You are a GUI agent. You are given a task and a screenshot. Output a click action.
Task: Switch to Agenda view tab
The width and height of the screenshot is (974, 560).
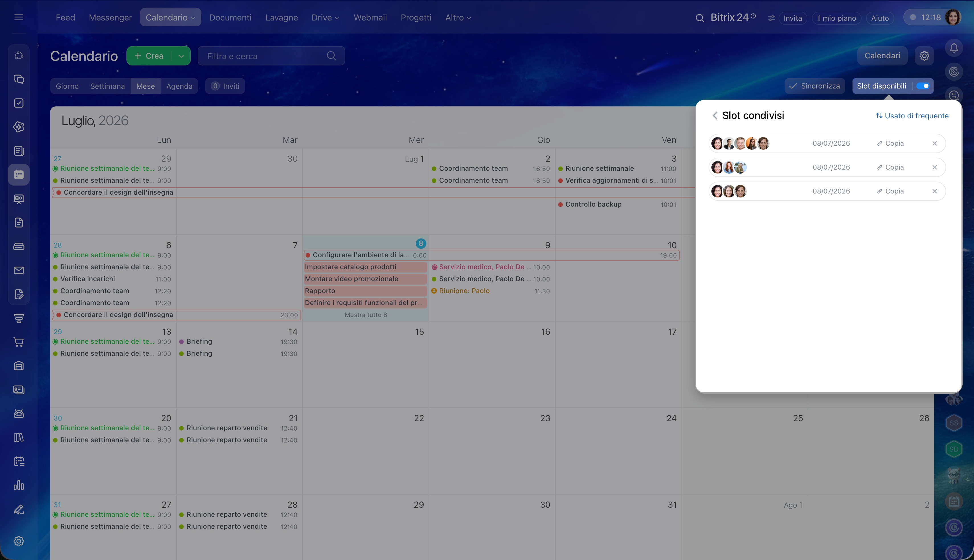coord(179,86)
